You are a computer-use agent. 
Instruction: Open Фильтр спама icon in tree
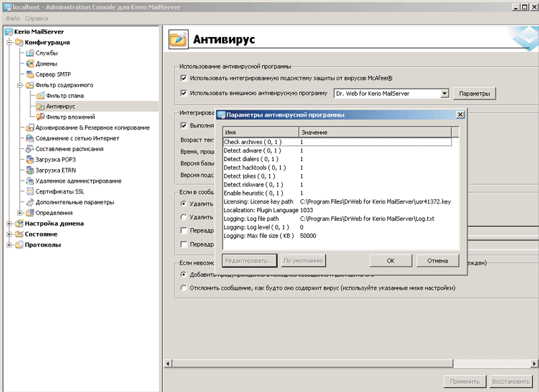[x=40, y=96]
